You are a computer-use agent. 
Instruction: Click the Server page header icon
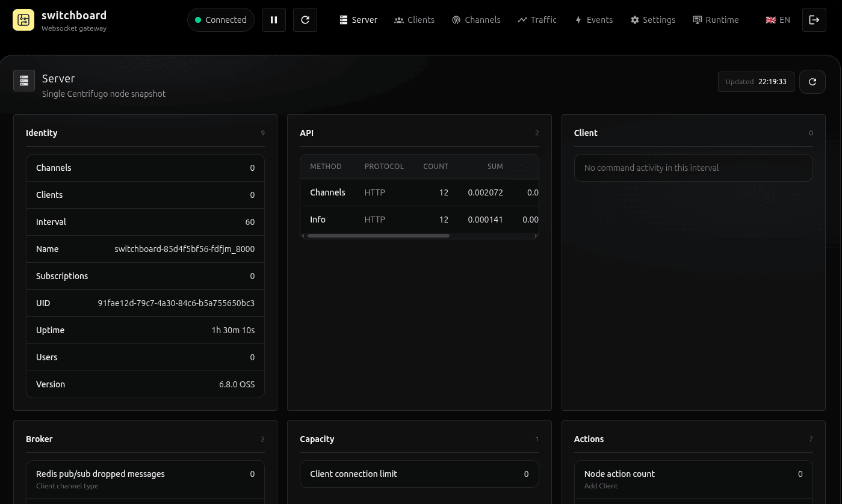click(x=24, y=81)
